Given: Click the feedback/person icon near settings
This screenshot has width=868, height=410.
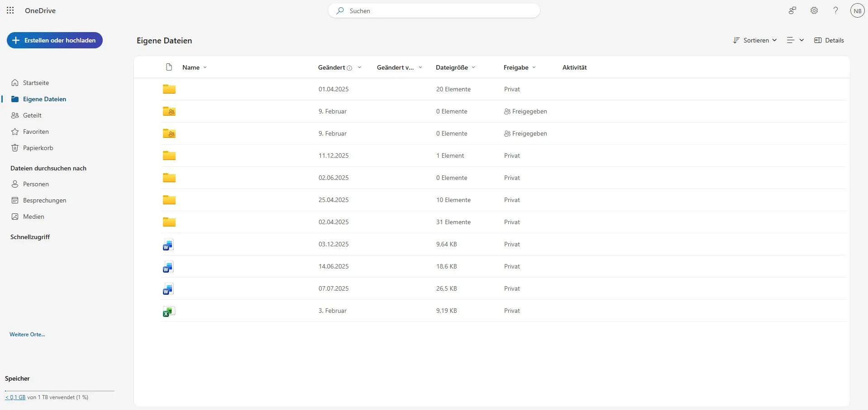Looking at the screenshot, I should pyautogui.click(x=792, y=10).
